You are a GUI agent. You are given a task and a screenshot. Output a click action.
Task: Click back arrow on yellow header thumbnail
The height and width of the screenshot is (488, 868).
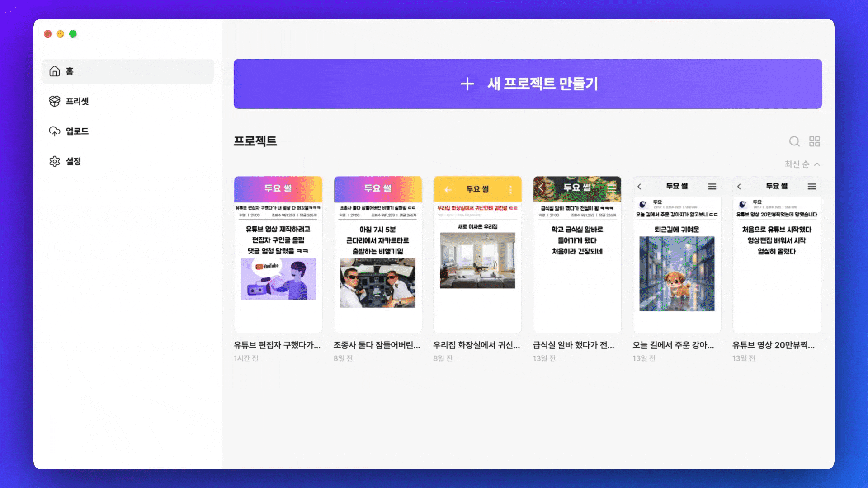(448, 189)
